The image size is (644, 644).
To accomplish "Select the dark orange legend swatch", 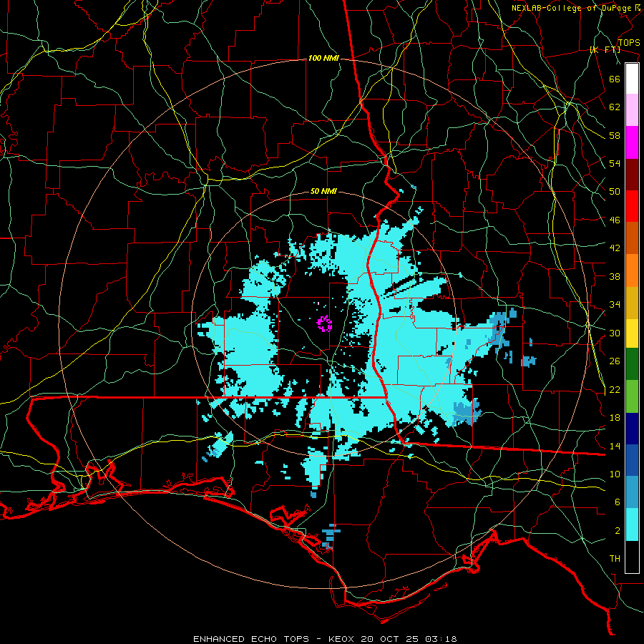I will (x=632, y=238).
